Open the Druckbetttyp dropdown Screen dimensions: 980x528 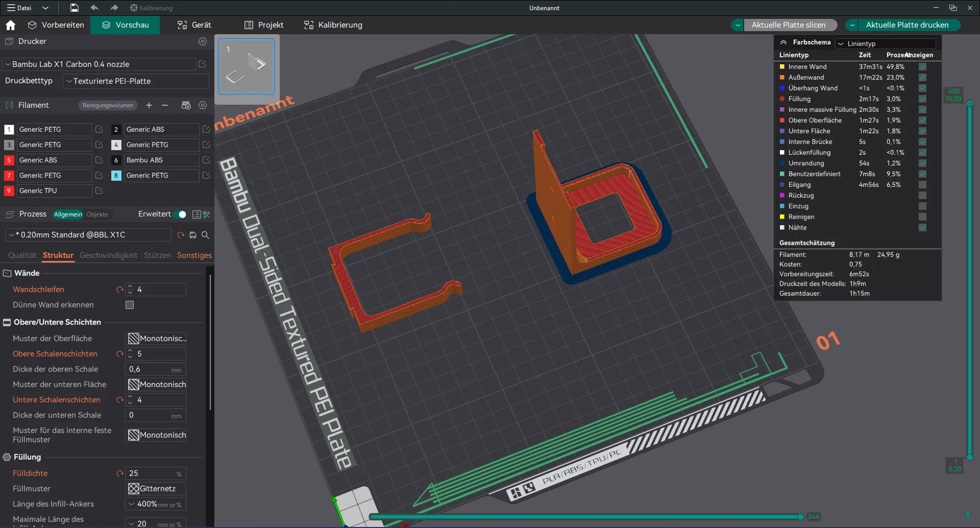tap(136, 81)
